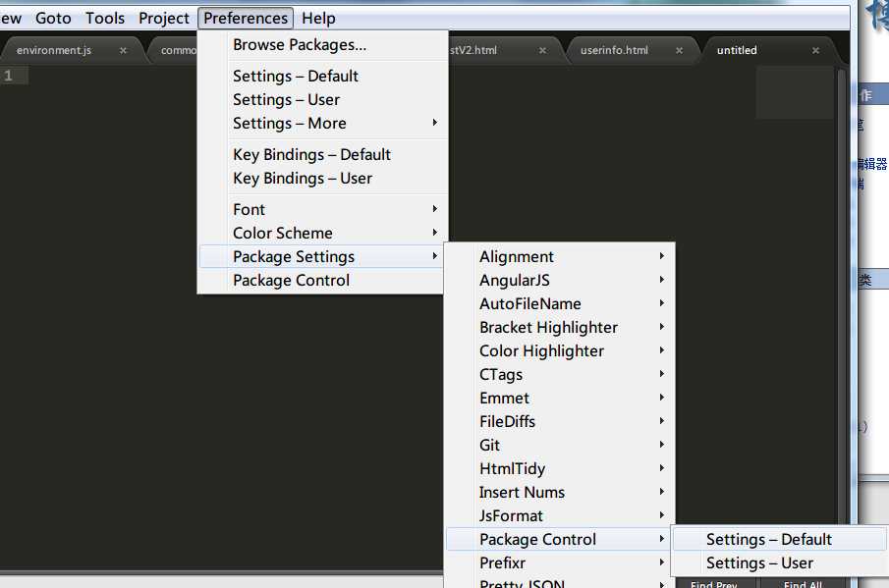
Task: Expand the Alignment package settings
Action: [x=559, y=256]
